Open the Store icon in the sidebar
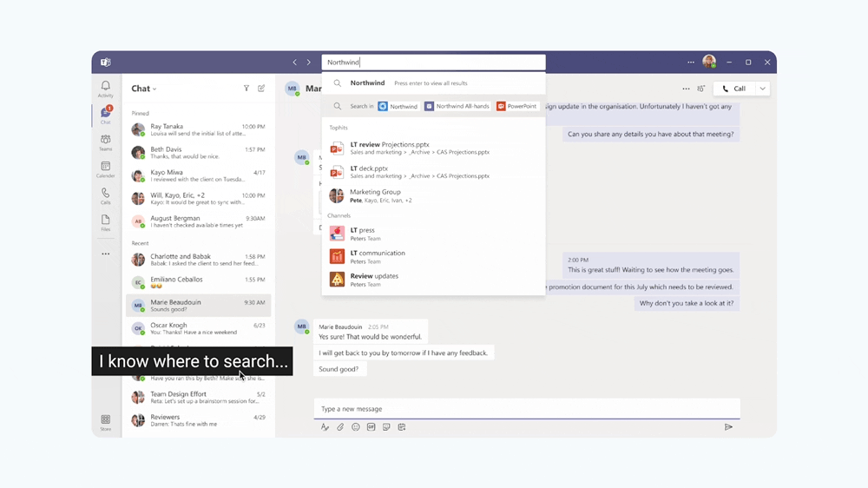Screen dimensions: 868x488 pos(105,419)
